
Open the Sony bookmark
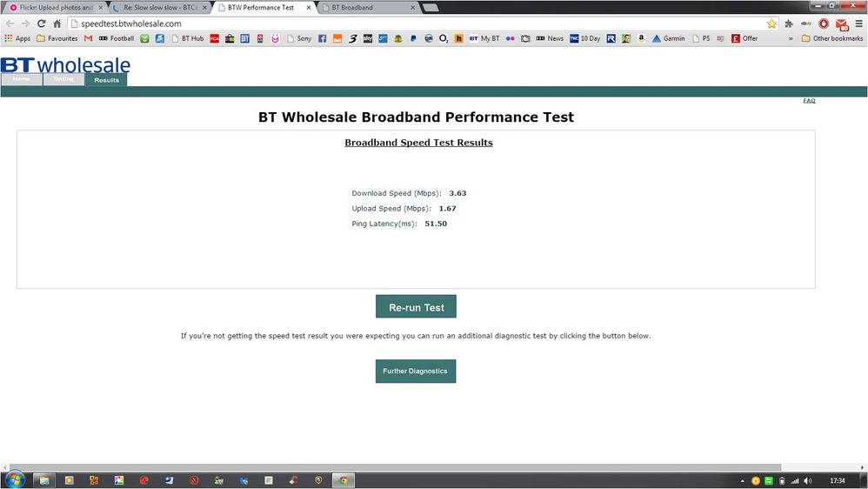tap(299, 38)
